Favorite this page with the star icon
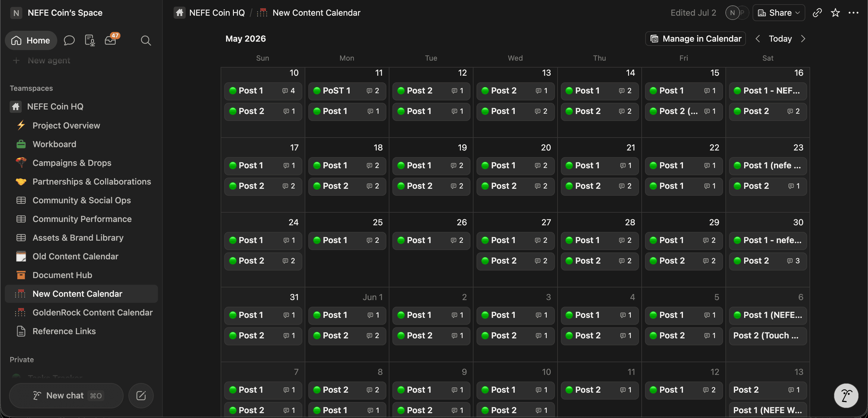 coord(835,13)
